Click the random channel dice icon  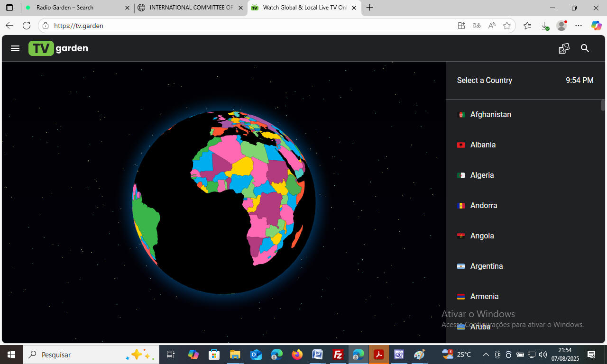pos(564,48)
